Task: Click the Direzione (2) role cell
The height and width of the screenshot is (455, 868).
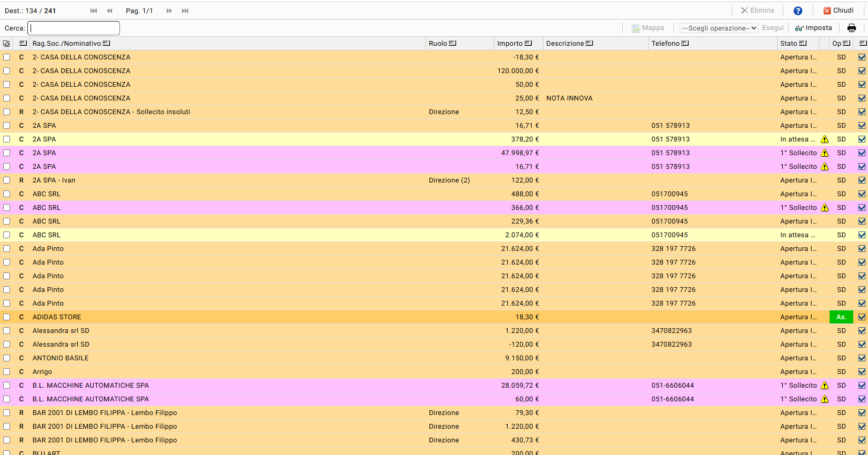Action: coord(449,180)
